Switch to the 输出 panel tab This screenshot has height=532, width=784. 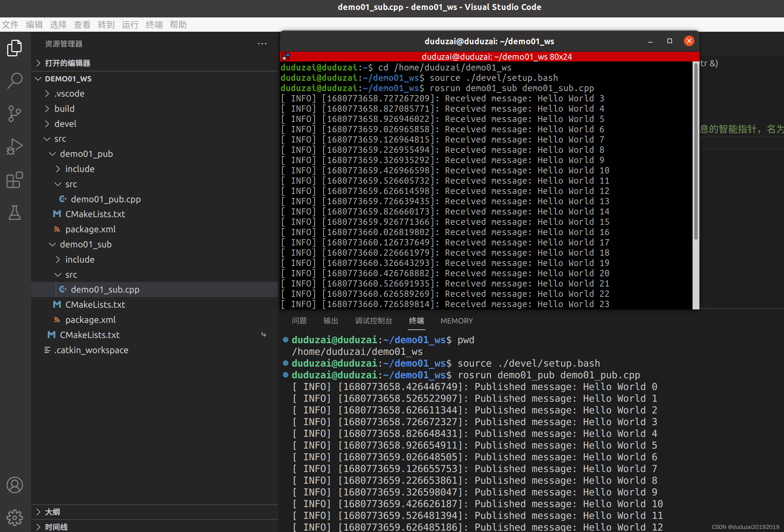[x=331, y=321]
